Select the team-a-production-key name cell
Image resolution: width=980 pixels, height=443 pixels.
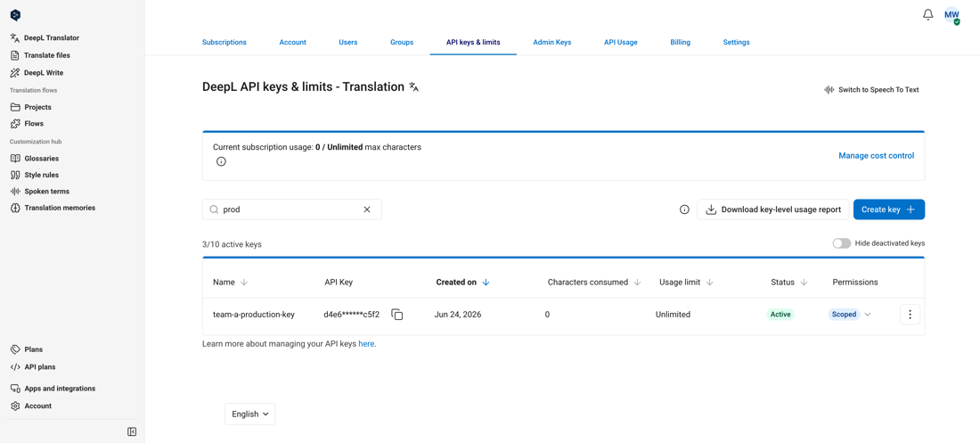[x=254, y=315]
